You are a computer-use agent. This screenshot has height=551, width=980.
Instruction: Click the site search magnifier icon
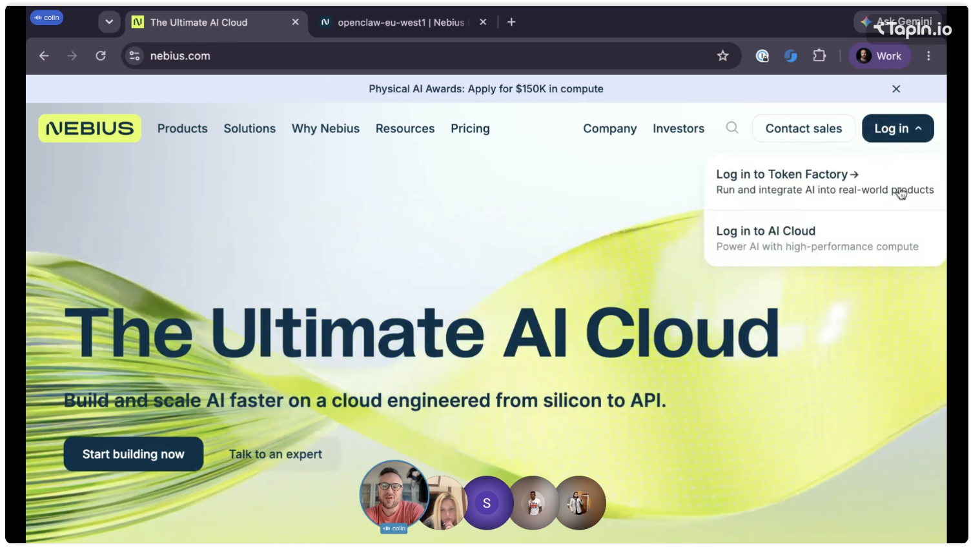pyautogui.click(x=732, y=128)
